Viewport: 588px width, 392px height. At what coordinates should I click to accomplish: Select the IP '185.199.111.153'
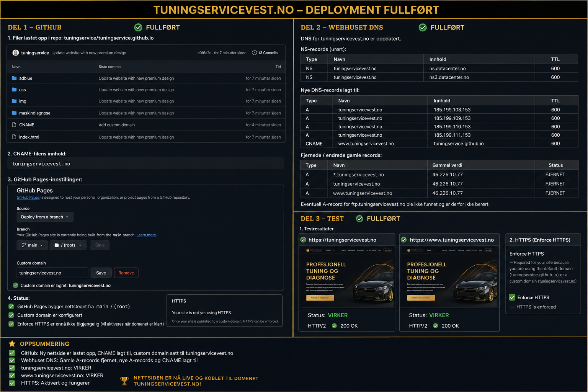(452, 135)
